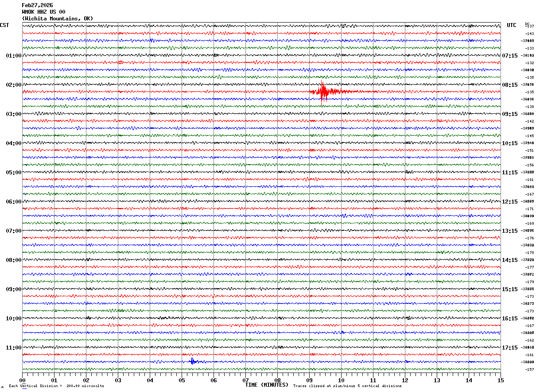536x392 pixels.
Task: Click the DC offset value -156
Action: [529, 165]
